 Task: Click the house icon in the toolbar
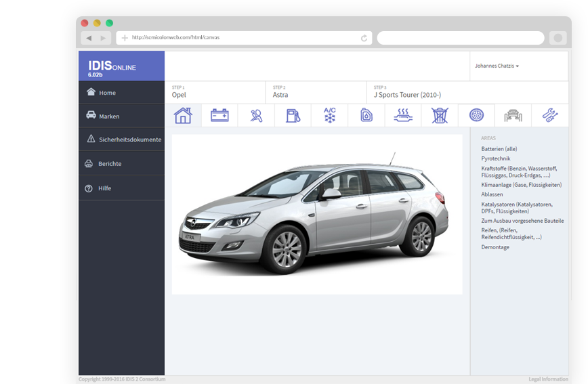click(183, 116)
